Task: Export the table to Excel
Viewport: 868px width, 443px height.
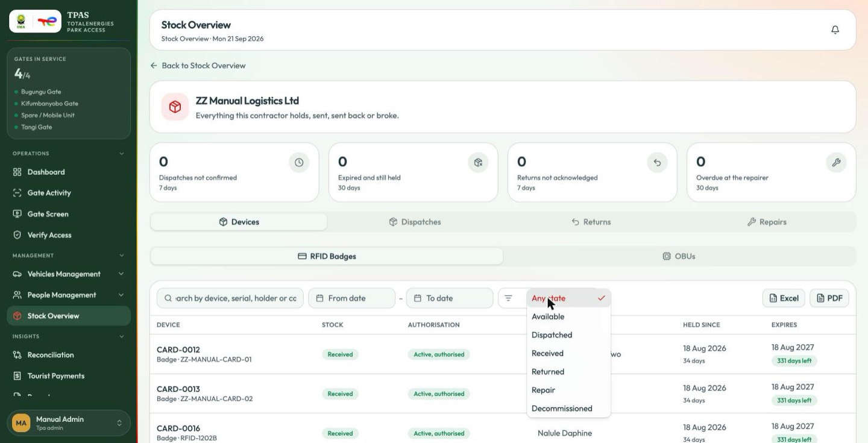Action: 784,298
